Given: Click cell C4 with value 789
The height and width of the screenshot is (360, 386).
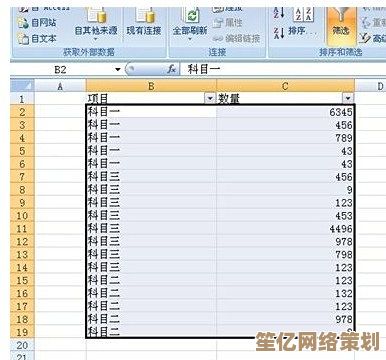Looking at the screenshot, I should click(x=285, y=138).
